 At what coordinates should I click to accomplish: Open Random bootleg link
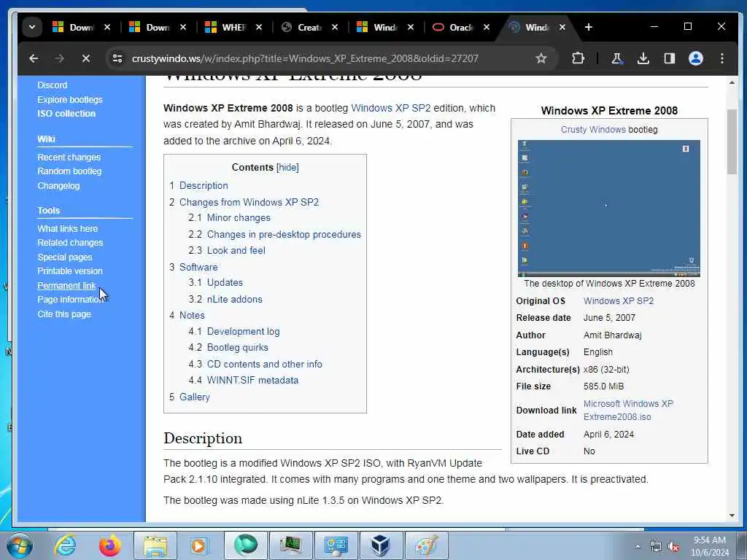point(69,171)
